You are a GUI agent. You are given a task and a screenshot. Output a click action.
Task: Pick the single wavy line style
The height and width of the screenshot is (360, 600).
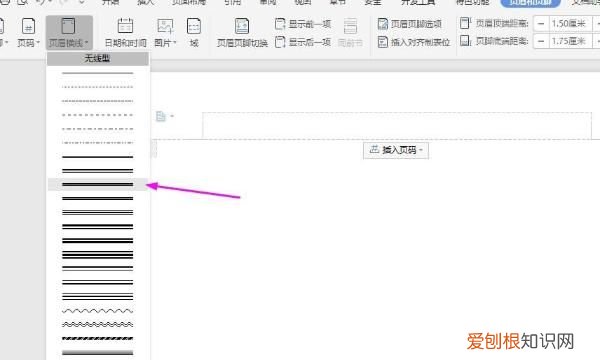(x=98, y=311)
